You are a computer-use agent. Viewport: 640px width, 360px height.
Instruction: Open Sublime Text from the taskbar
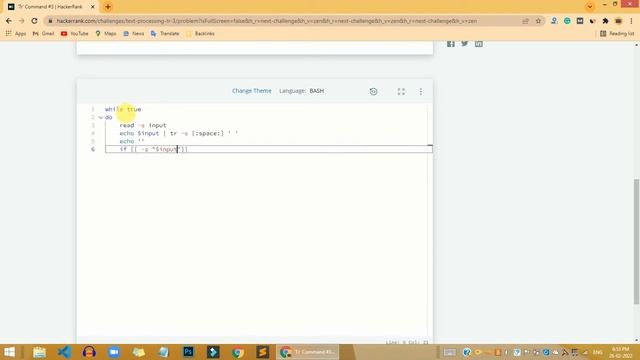pos(262,352)
